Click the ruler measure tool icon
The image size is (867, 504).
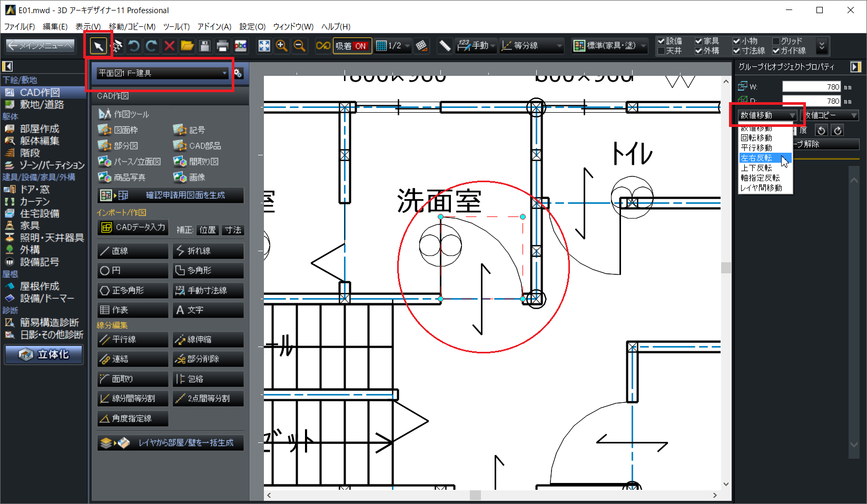445,46
